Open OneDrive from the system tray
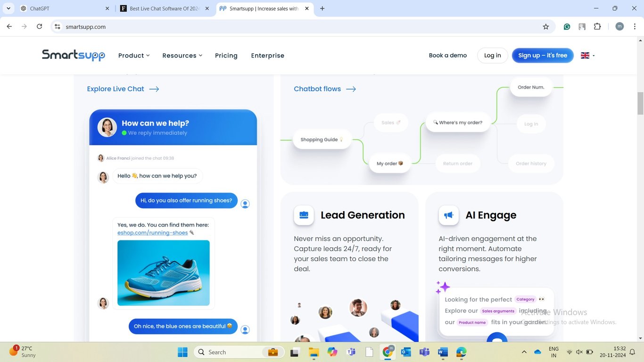Viewport: 644px width, 362px height. click(537, 352)
